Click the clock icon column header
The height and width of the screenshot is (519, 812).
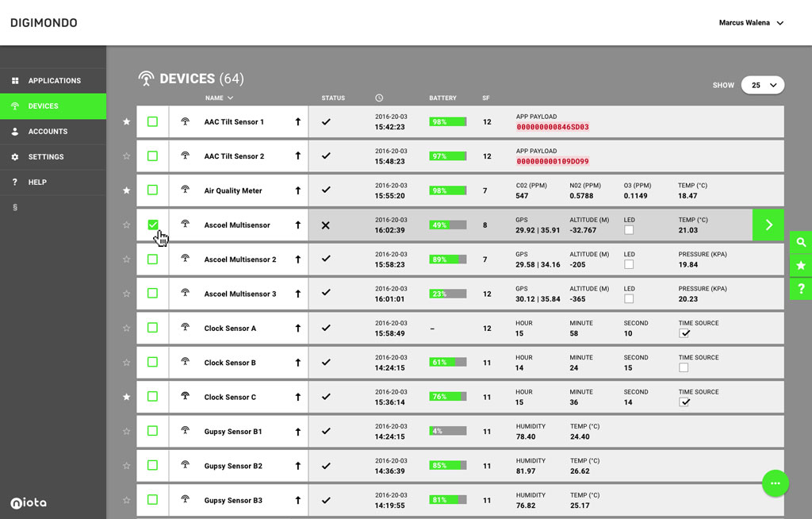pyautogui.click(x=379, y=98)
